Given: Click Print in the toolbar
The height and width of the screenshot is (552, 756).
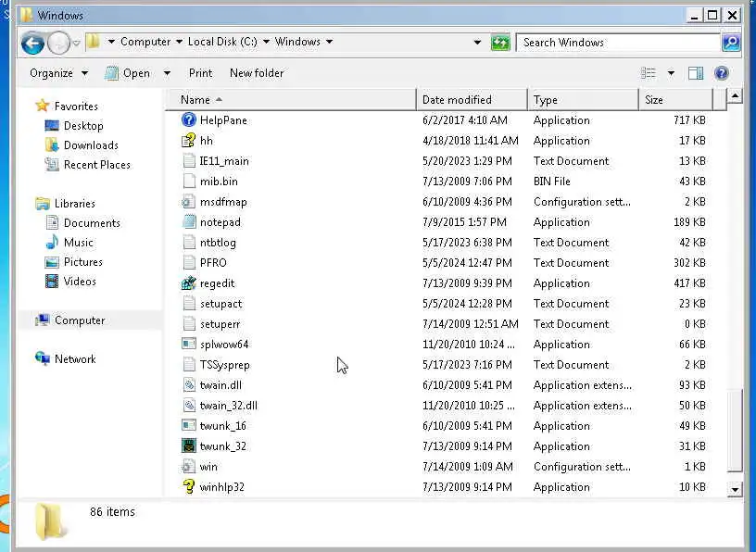Looking at the screenshot, I should click(200, 73).
